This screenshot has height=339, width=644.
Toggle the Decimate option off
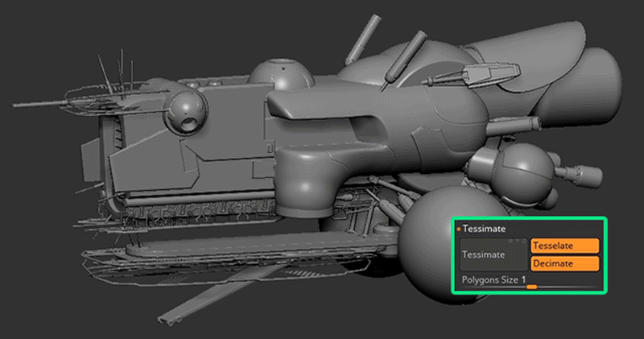point(565,263)
